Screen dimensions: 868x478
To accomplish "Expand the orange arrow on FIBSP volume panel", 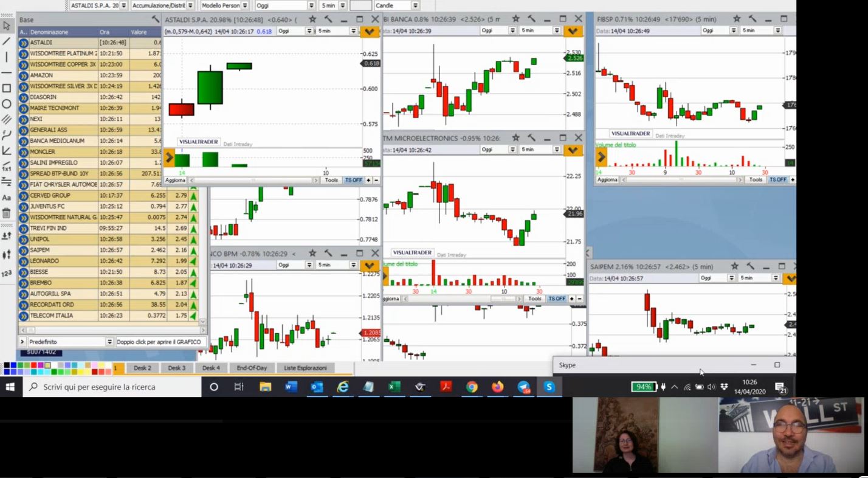I will [x=601, y=158].
